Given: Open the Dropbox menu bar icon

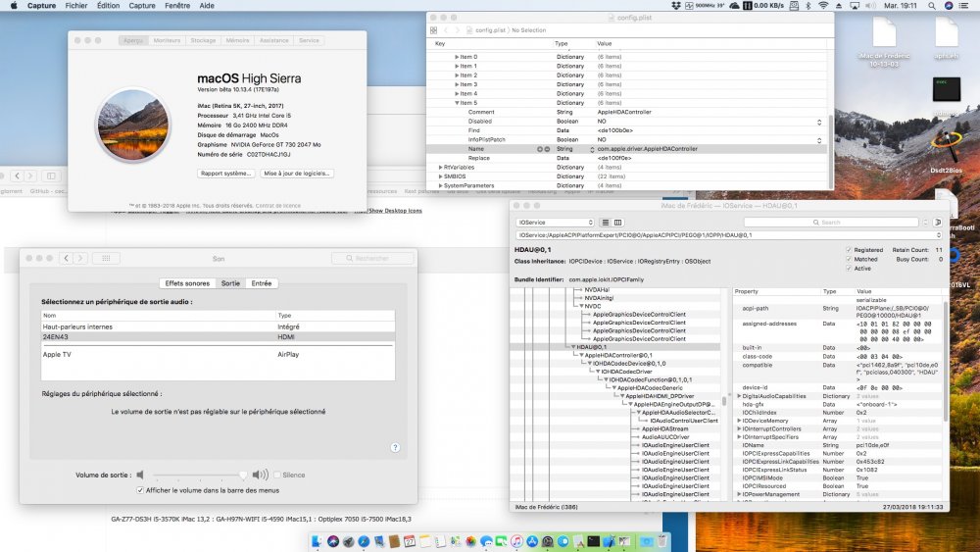Looking at the screenshot, I should (675, 6).
